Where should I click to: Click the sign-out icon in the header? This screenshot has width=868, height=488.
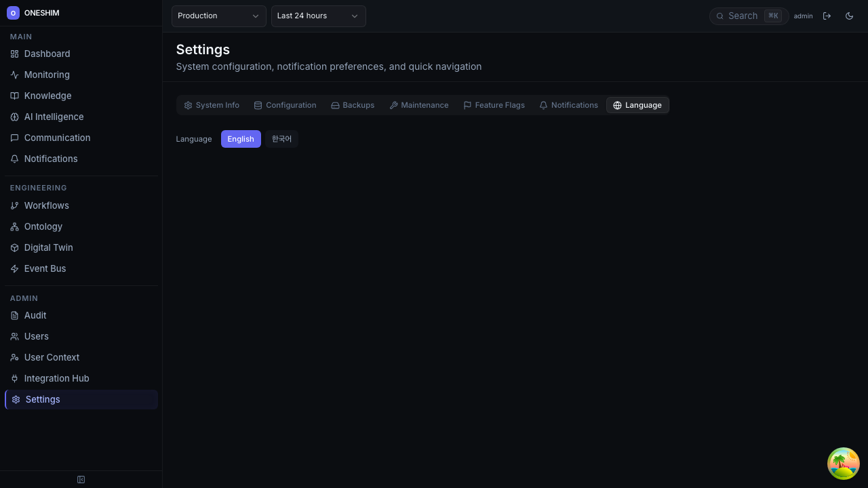coord(827,16)
